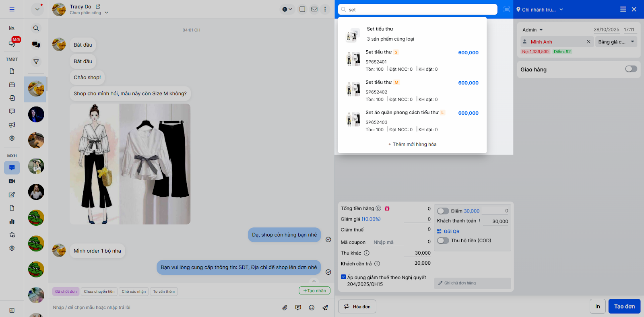Open the Chưa phân công assignment dropdown
This screenshot has height=317, width=644.
pos(89,12)
